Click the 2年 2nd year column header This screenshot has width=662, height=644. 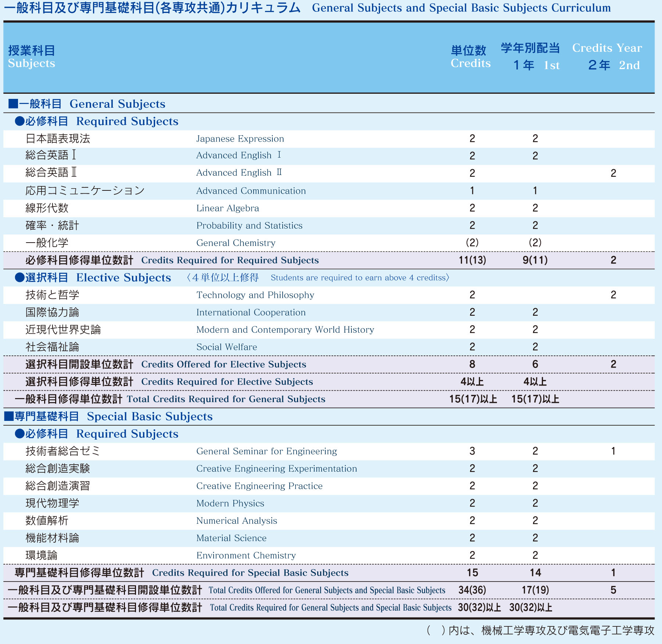(614, 65)
